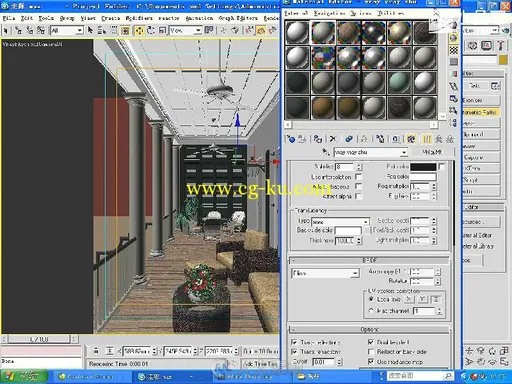Toggle Use irradiance map checkbox
The width and height of the screenshot is (512, 384).
(371, 361)
